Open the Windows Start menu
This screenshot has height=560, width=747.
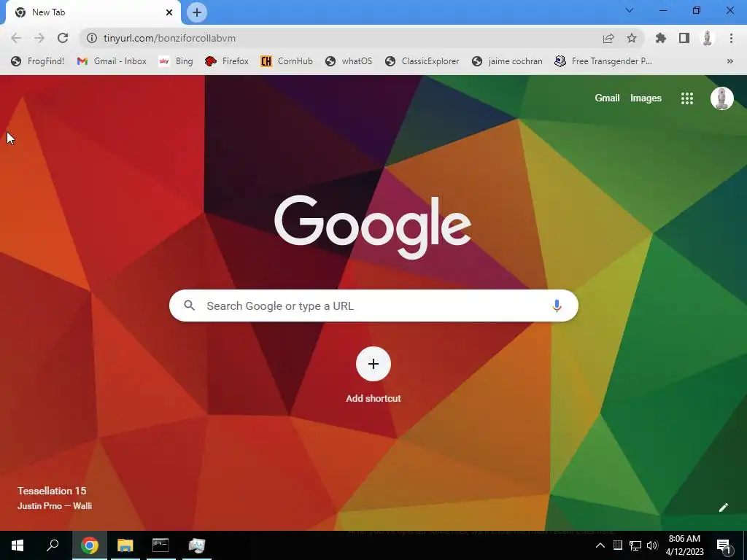point(18,545)
